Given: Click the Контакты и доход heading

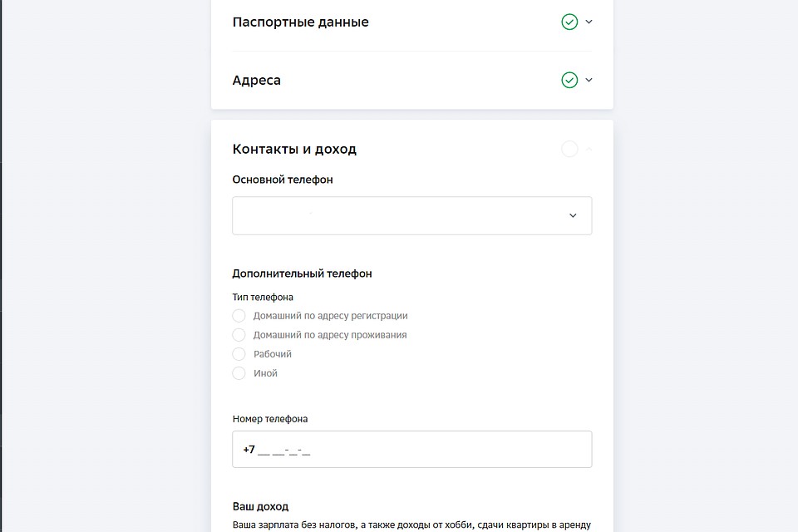Looking at the screenshot, I should 294,149.
